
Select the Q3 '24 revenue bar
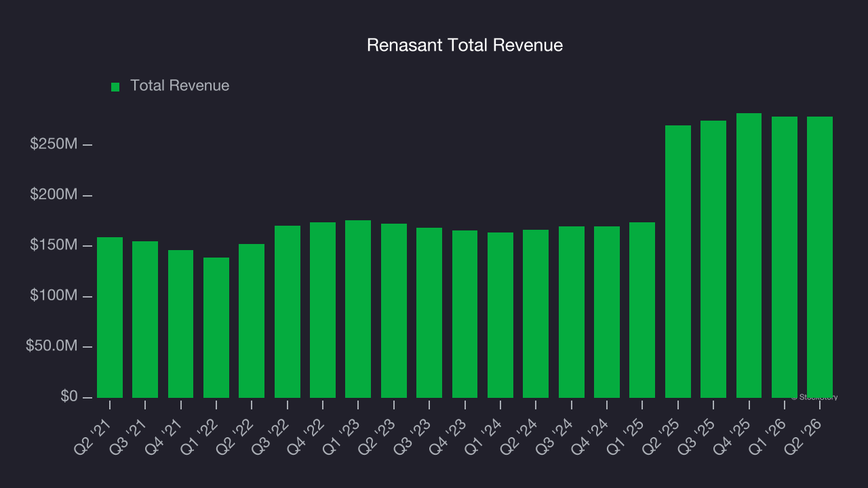[x=572, y=312]
